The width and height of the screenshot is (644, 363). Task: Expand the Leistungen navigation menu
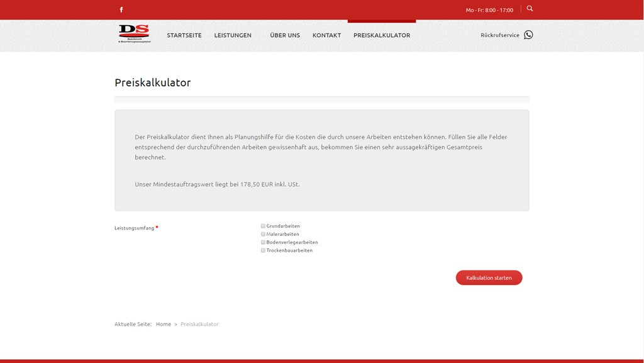[x=233, y=35]
